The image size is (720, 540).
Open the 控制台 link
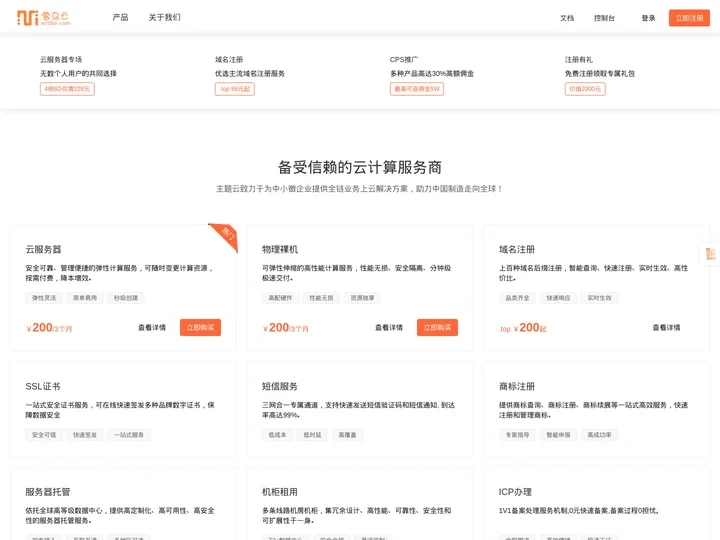pyautogui.click(x=604, y=18)
